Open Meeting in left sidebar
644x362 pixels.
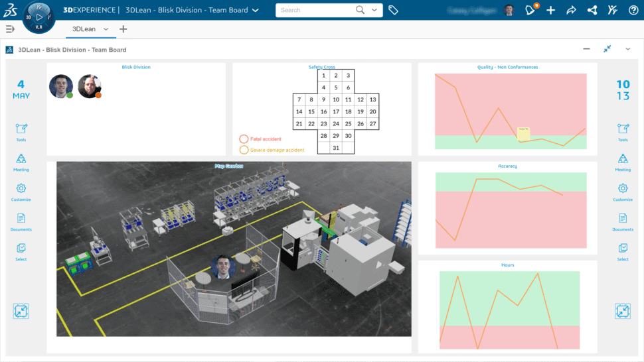[21, 162]
